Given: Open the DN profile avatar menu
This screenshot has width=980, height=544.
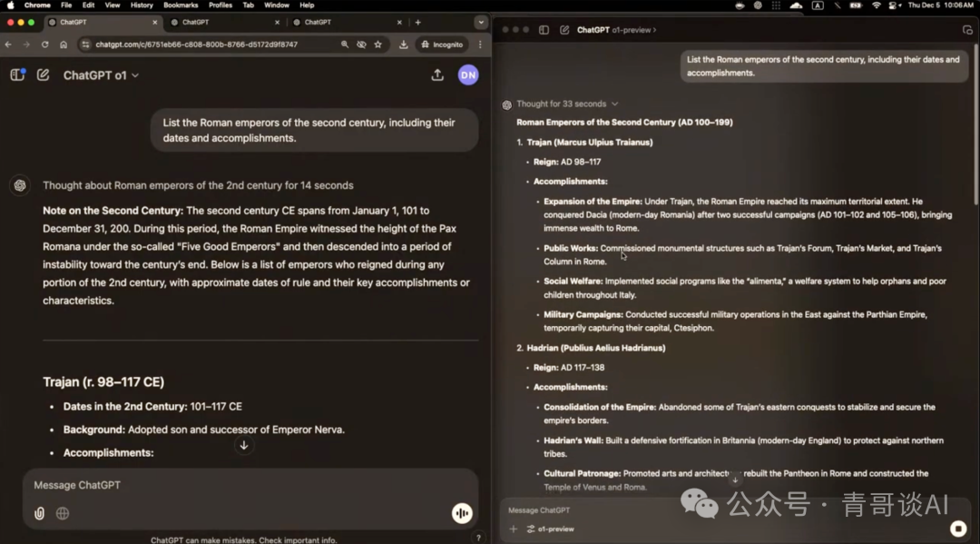Looking at the screenshot, I should click(467, 75).
